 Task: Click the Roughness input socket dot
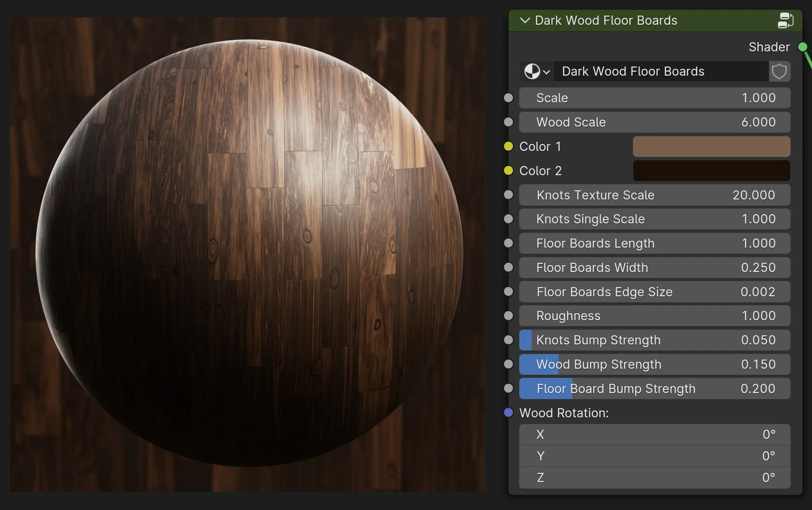coord(508,315)
